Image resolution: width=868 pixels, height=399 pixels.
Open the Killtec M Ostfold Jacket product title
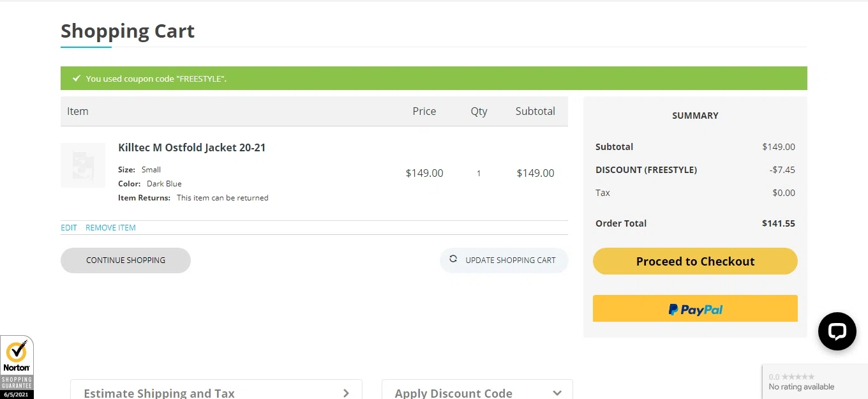(x=191, y=147)
